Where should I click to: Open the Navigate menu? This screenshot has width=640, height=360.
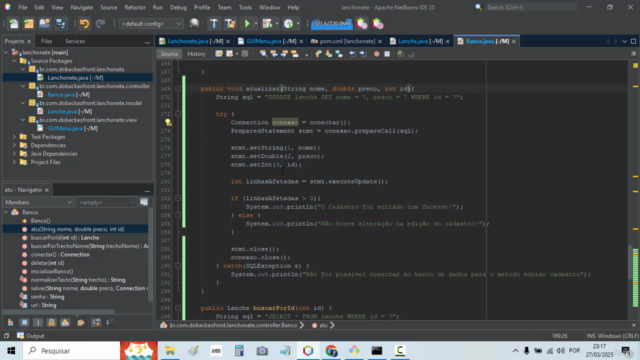[82, 7]
